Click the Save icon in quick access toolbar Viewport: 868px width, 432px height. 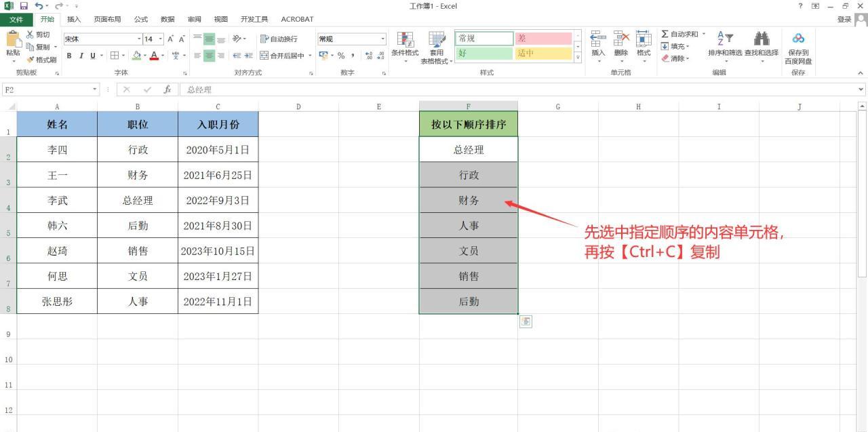click(23, 6)
